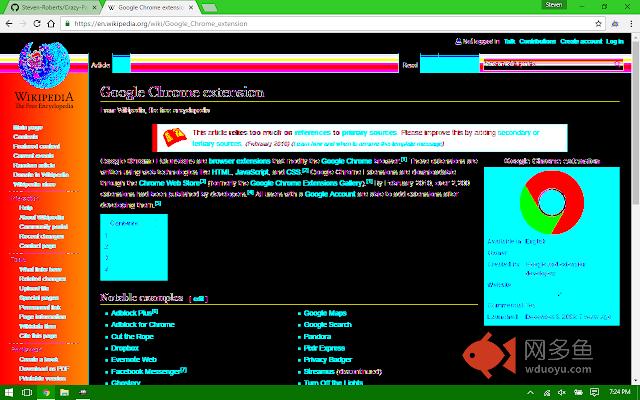Click the extension icon beside the bookmark star
Screen dimensions: 640x400
[x=615, y=24]
